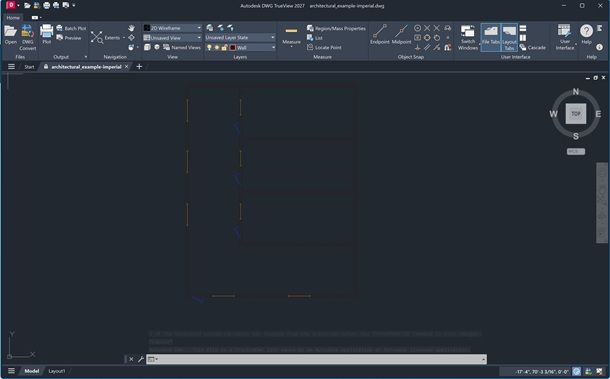
Task: Close the architectural_example-imperial tab
Action: tap(126, 67)
